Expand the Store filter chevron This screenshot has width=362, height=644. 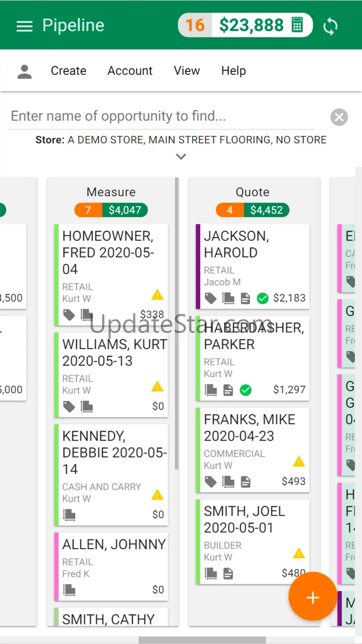(x=181, y=156)
